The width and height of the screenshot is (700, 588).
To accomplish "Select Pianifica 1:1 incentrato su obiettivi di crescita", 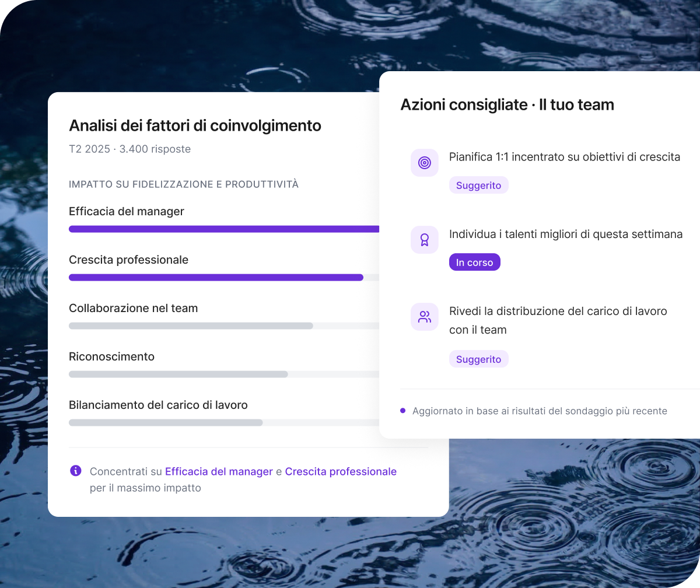I will [x=565, y=157].
